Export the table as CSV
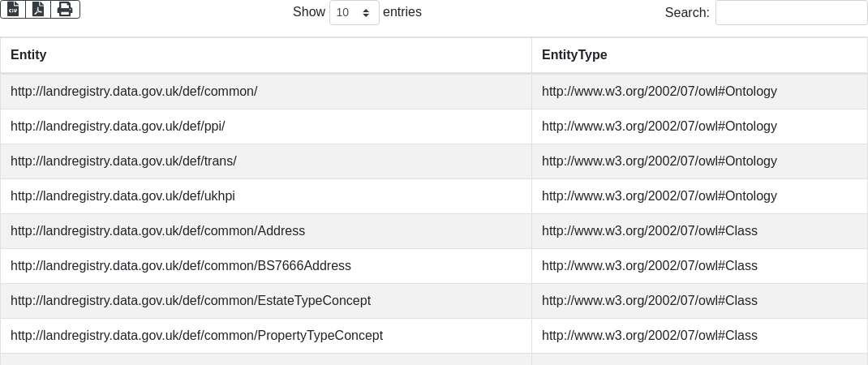 13,9
